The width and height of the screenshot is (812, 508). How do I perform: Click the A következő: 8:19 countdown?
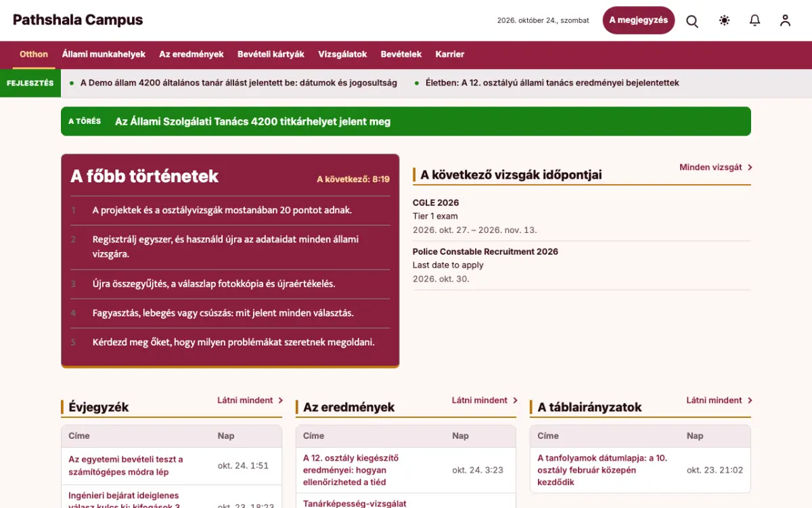tap(353, 179)
